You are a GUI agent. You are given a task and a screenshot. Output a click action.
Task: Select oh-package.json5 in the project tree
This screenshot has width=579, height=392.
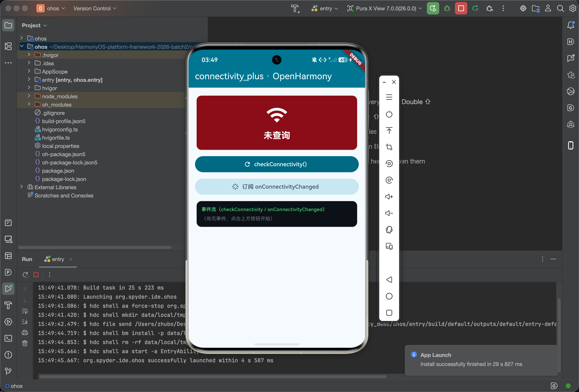(63, 154)
